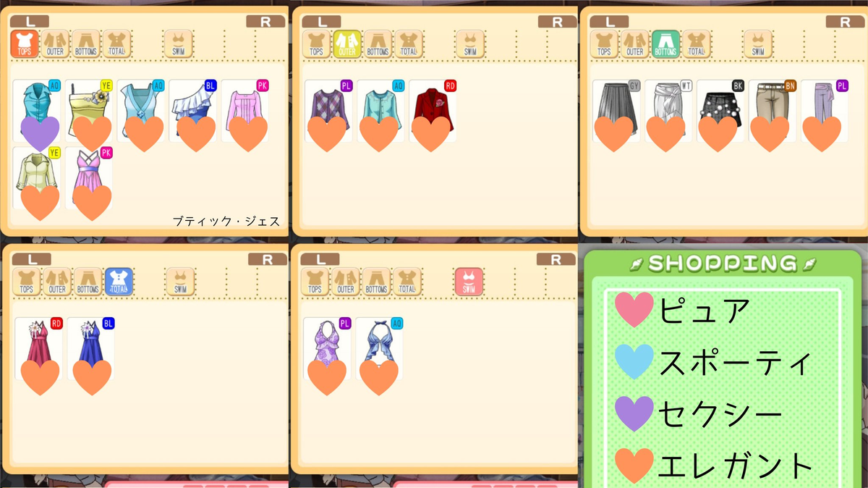Open the highlighted blue TOTAL tab

(119, 282)
